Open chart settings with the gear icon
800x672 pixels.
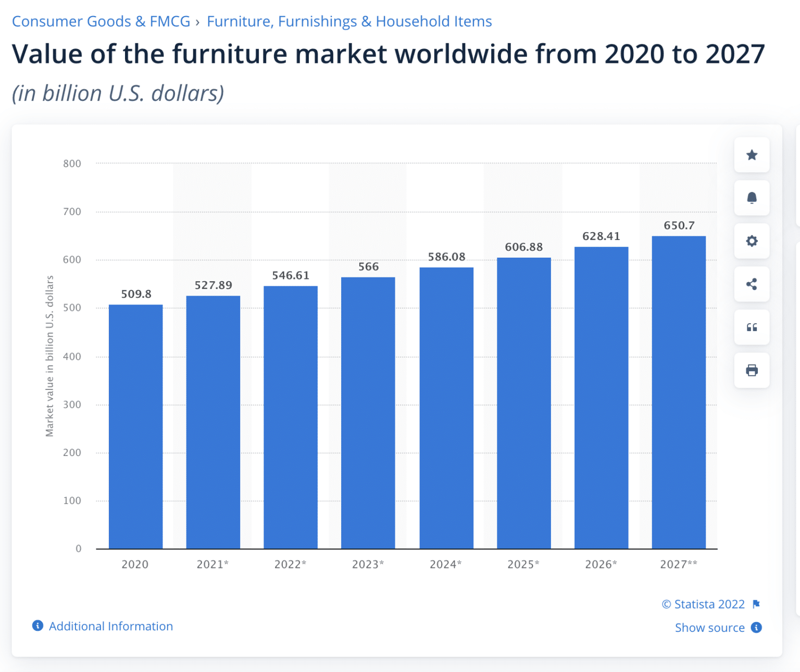tap(752, 241)
